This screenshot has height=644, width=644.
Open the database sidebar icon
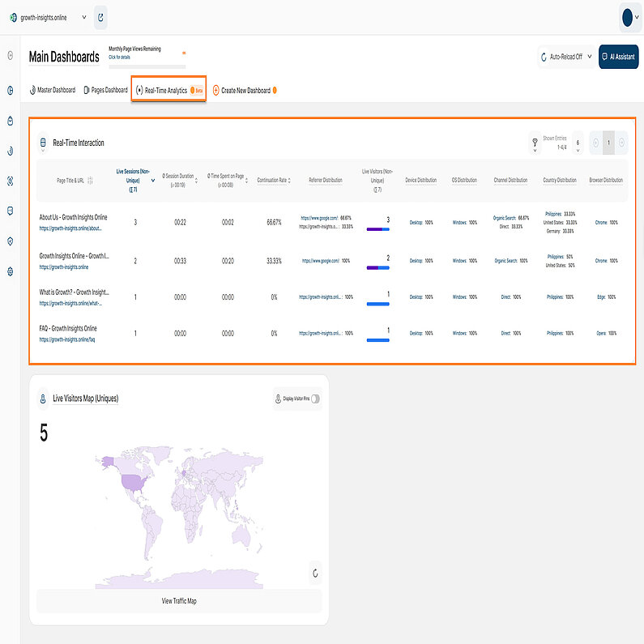(x=11, y=211)
